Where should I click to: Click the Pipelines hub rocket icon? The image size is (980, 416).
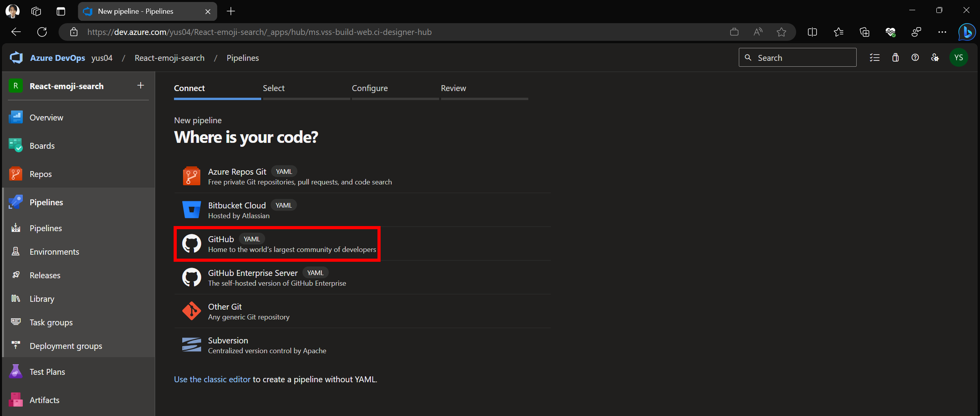coord(16,202)
